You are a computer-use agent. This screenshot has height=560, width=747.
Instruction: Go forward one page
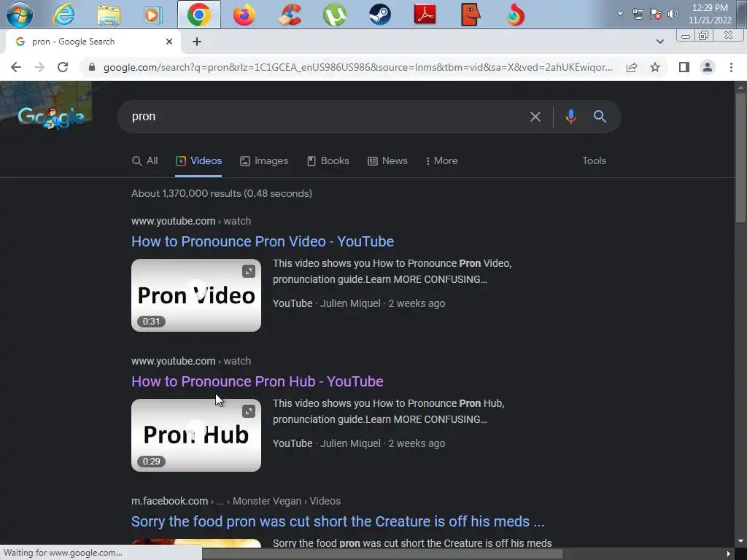coord(39,67)
